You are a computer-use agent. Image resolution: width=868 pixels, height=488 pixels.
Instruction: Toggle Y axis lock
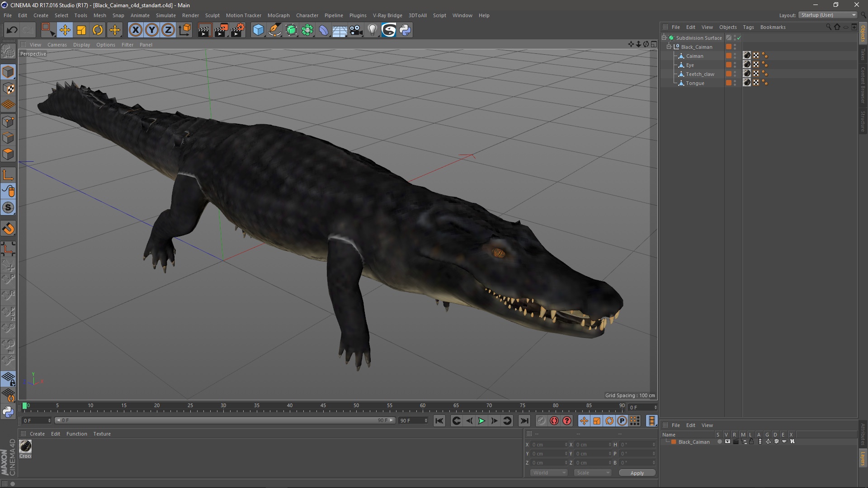coord(152,30)
